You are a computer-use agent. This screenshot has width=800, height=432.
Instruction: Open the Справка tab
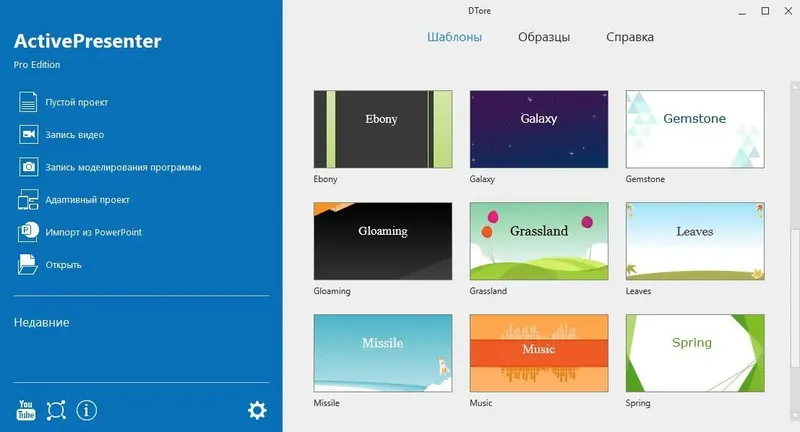click(x=630, y=37)
